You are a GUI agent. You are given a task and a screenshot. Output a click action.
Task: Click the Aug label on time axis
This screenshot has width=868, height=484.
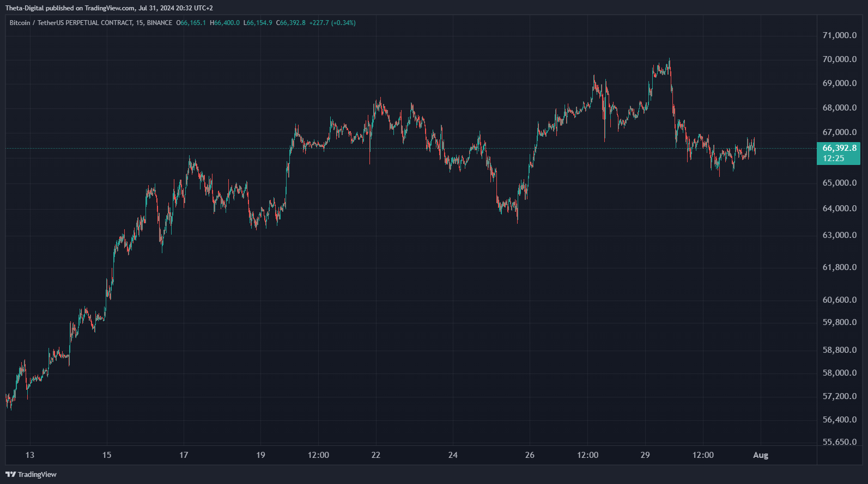point(761,455)
